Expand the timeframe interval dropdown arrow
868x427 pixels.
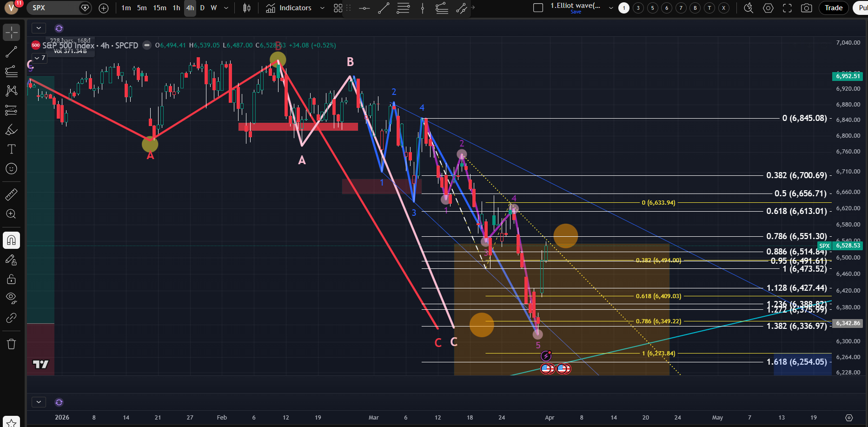226,8
